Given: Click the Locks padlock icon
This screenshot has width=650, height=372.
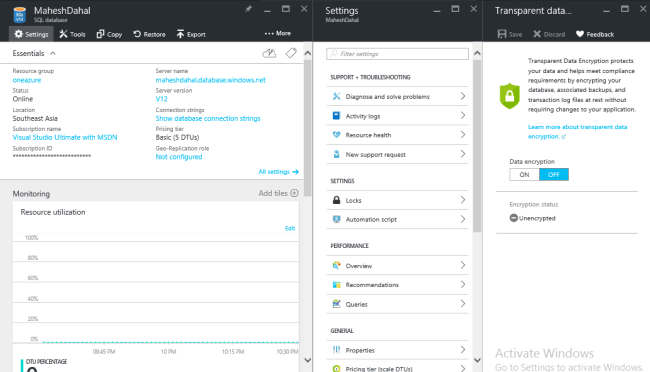Looking at the screenshot, I should (x=337, y=200).
